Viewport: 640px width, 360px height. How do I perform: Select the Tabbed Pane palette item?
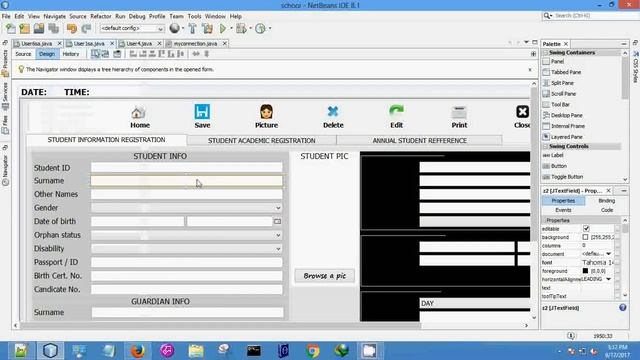pos(566,72)
